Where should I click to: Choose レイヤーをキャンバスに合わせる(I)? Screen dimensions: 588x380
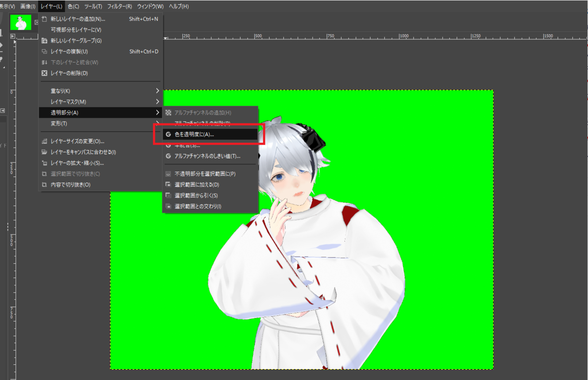click(100, 152)
